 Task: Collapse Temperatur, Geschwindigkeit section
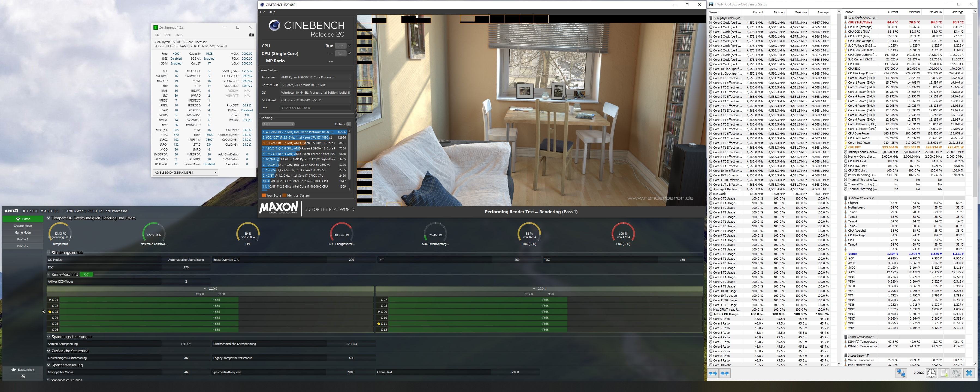pos(49,218)
